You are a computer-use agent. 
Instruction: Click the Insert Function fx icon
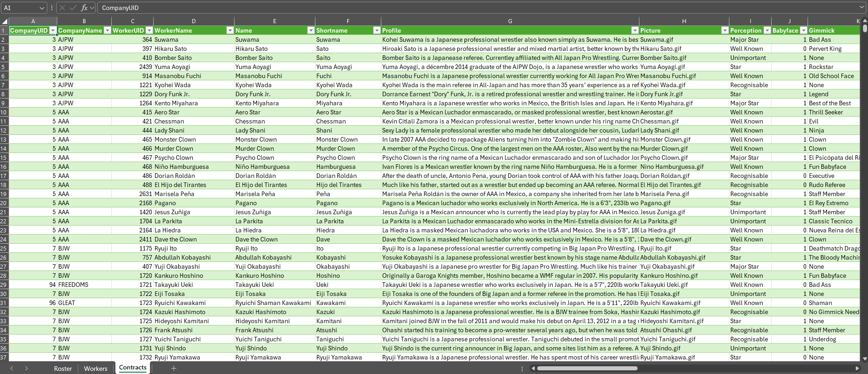click(84, 8)
